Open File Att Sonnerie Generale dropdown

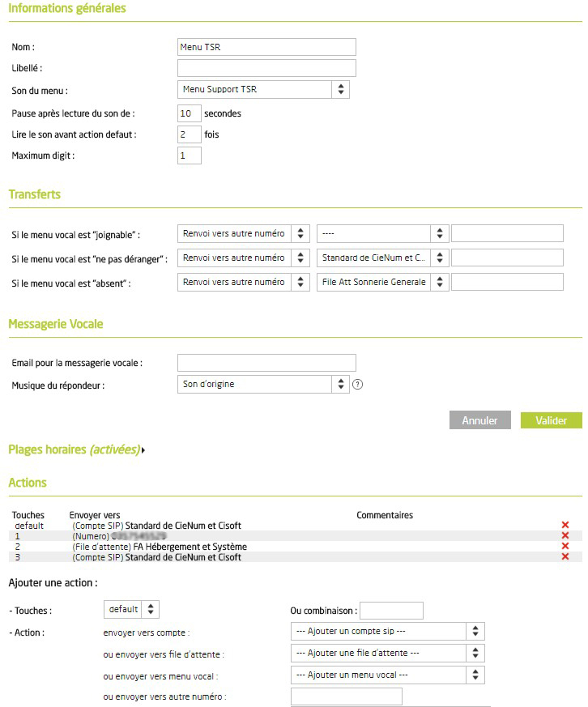[x=381, y=282]
